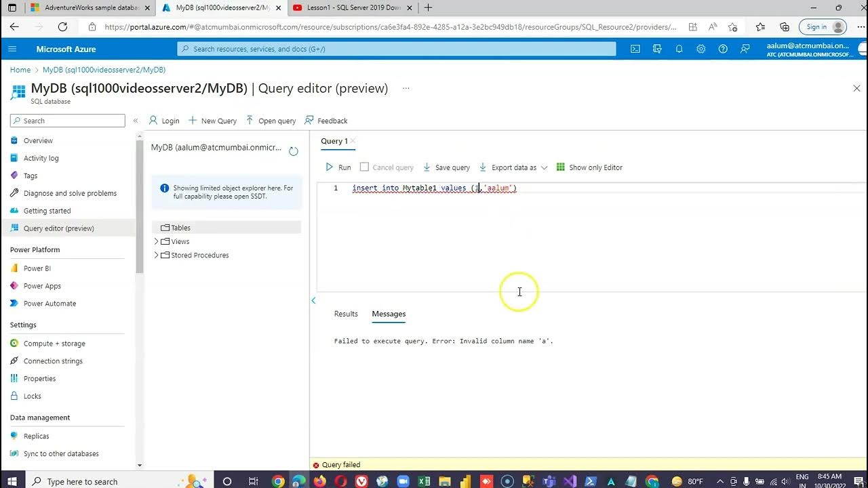
Task: Click the browser Refresh button
Action: [62, 27]
